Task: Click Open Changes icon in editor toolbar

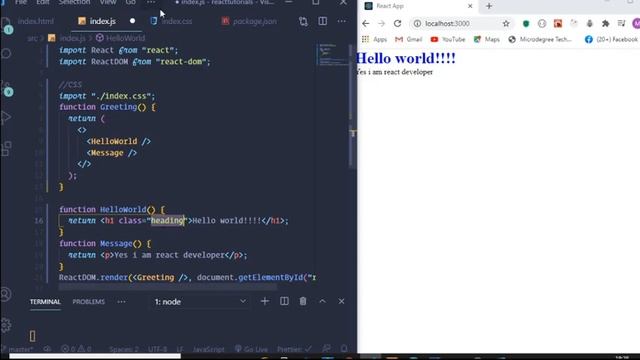Action: (x=303, y=21)
